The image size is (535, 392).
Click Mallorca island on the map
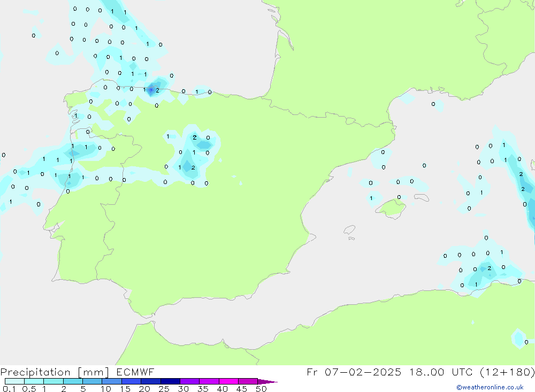tap(392, 208)
